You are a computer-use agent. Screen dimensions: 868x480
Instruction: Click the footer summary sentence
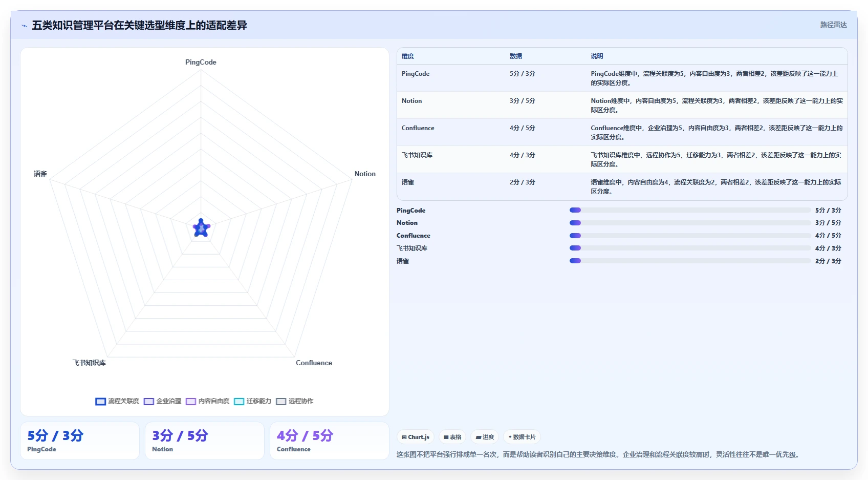click(598, 454)
